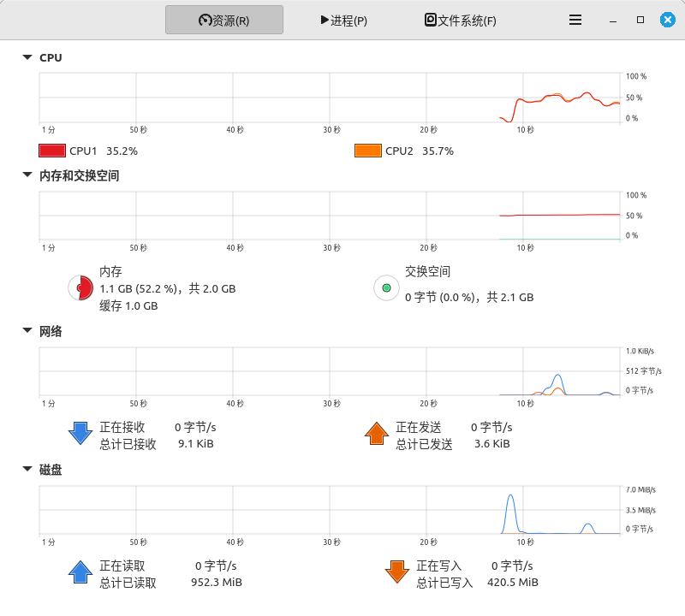Screen dimensions: 685x616
Task: Click the 交换空间 green pie chart icon
Action: (x=386, y=288)
